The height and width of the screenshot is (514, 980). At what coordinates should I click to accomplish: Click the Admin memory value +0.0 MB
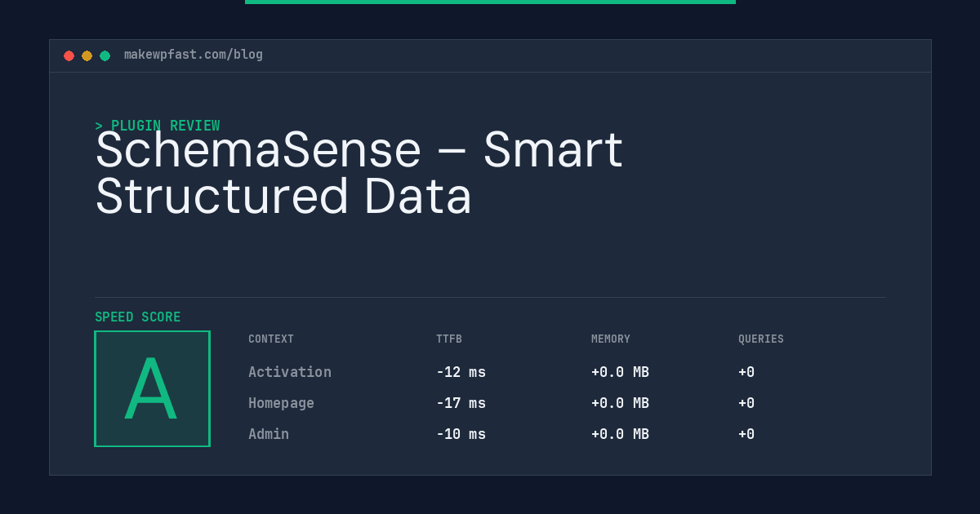point(620,434)
